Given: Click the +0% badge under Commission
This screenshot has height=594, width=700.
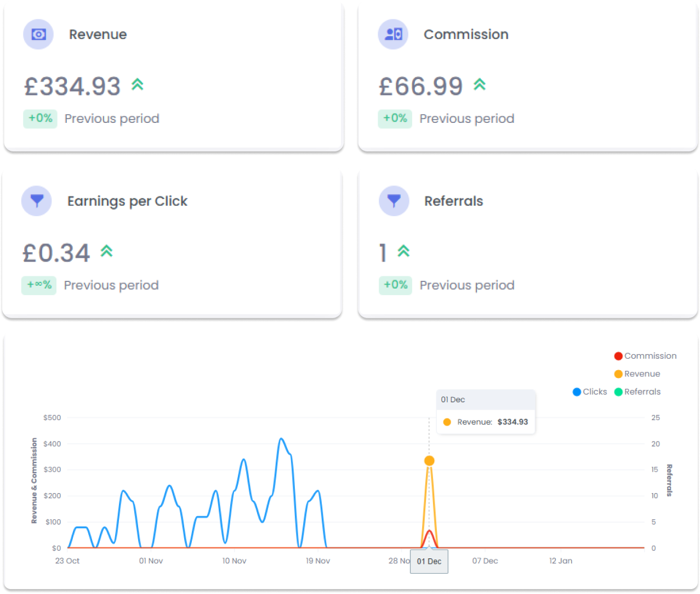Looking at the screenshot, I should tap(395, 118).
